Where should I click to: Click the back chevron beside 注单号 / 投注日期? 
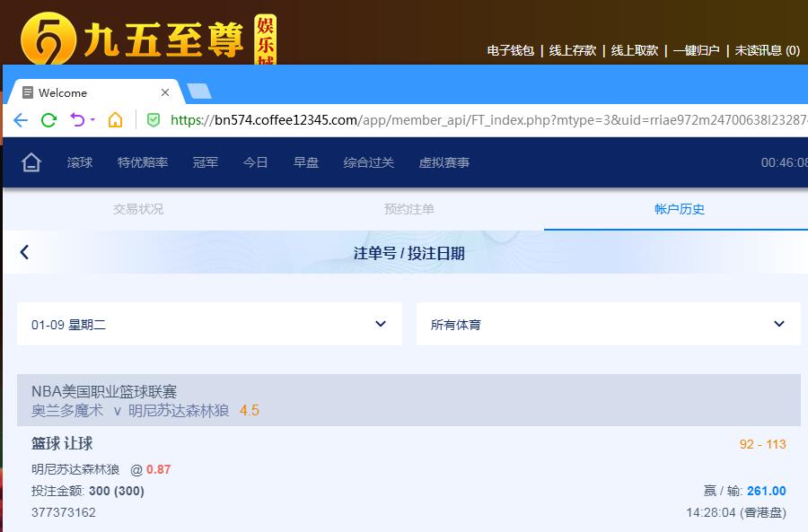pos(24,252)
